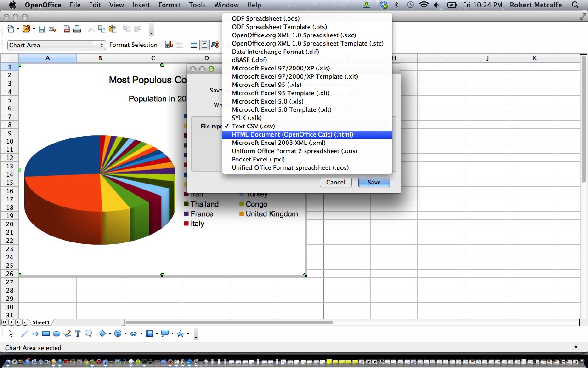This screenshot has height=368, width=588.
Task: Open the Chart Type icon
Action: pos(169,45)
